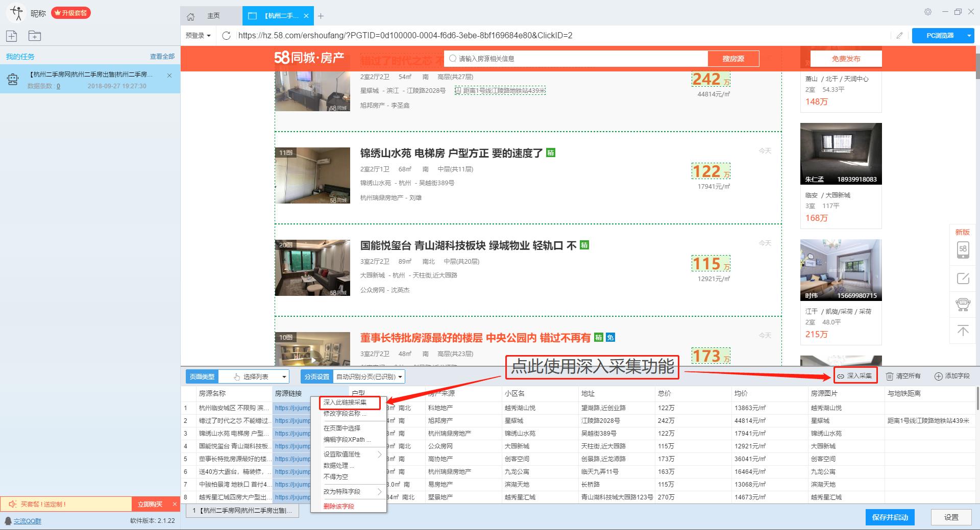Expand the PC浏览器 dropdown arrow

pos(969,36)
